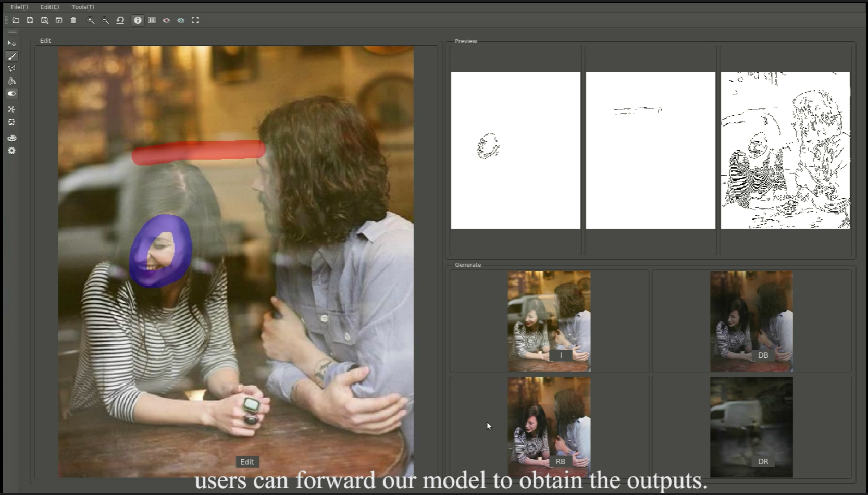Image resolution: width=868 pixels, height=495 pixels.
Task: Toggle the red crossed-eye visibility icon
Action: point(167,20)
